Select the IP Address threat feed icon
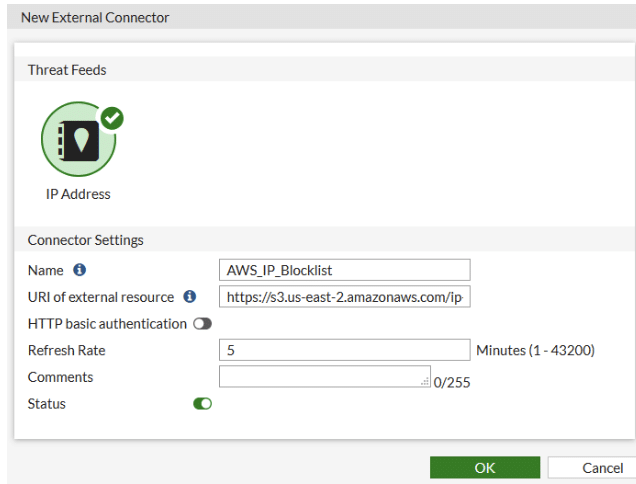The width and height of the screenshot is (636, 484). [78, 140]
